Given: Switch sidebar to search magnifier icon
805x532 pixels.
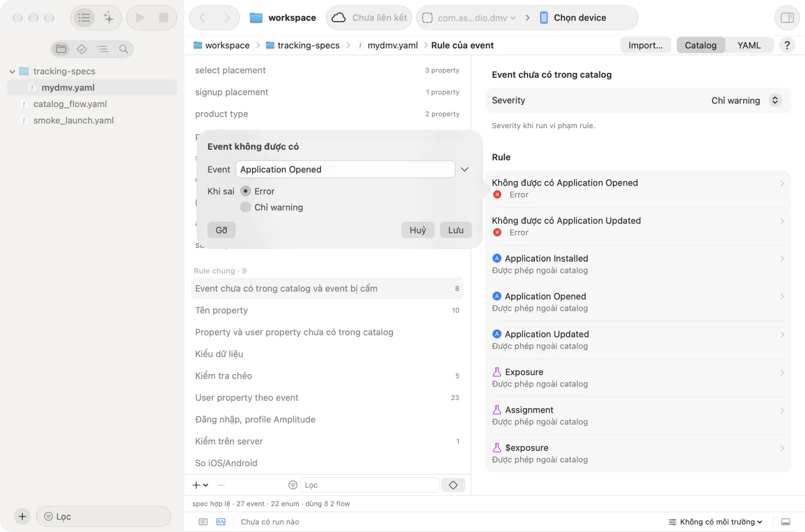Looking at the screenshot, I should 123,49.
